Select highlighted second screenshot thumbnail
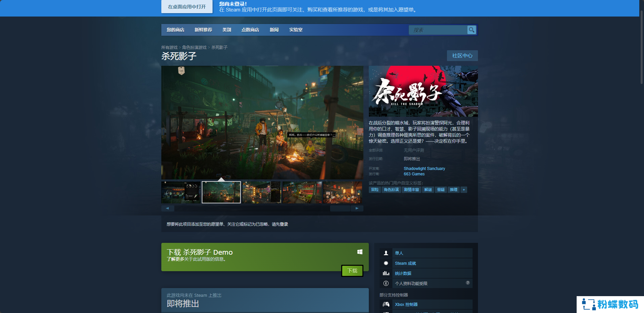Screen dimensions: 644x313 [221, 192]
